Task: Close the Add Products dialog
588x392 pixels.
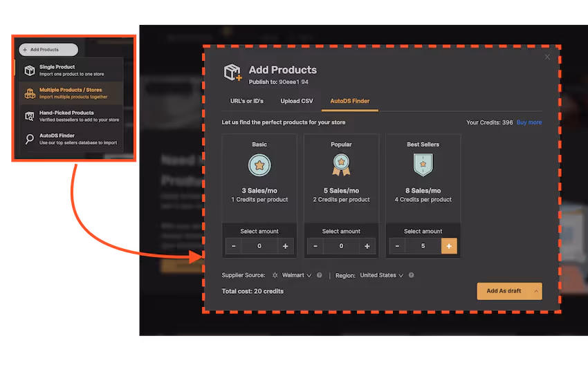Action: coord(547,57)
